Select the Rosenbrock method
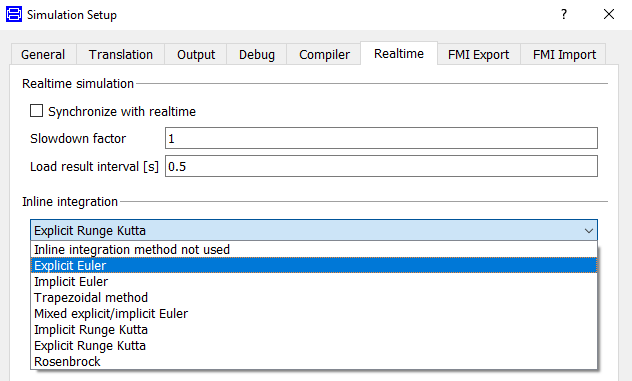The height and width of the screenshot is (381, 632). coord(314,361)
